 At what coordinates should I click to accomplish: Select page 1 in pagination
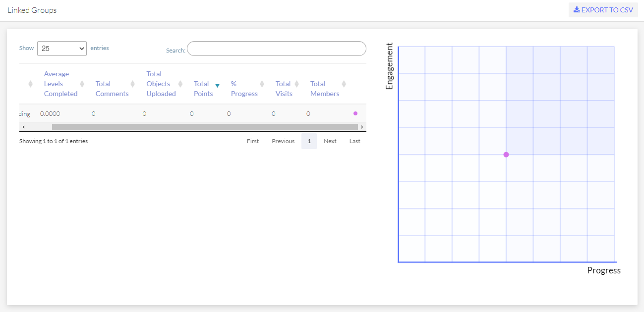tap(309, 141)
